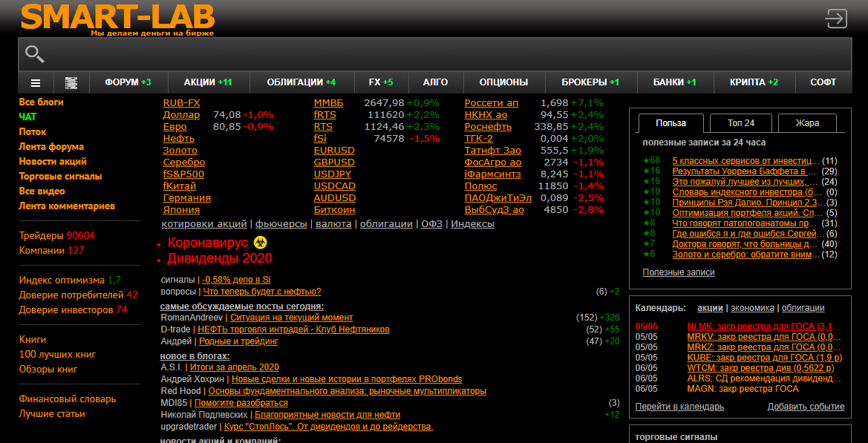Open post Ситуация на текущий момент
This screenshot has width=868, height=443.
pyautogui.click(x=292, y=318)
